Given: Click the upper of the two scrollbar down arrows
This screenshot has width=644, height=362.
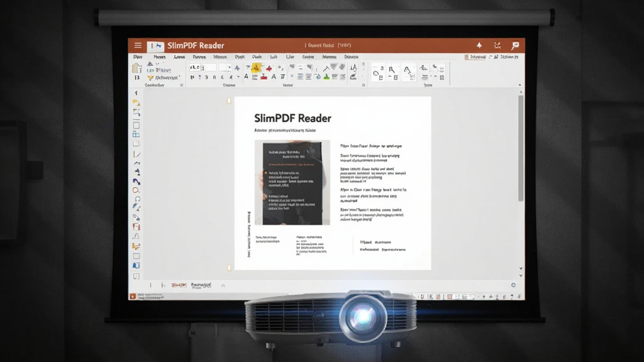Looking at the screenshot, I should (520, 268).
